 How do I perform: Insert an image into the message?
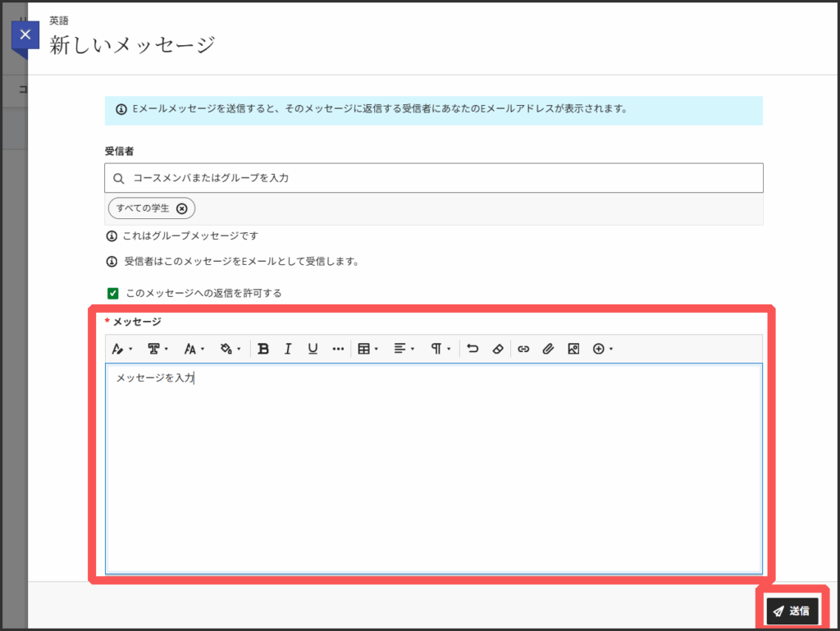(573, 349)
